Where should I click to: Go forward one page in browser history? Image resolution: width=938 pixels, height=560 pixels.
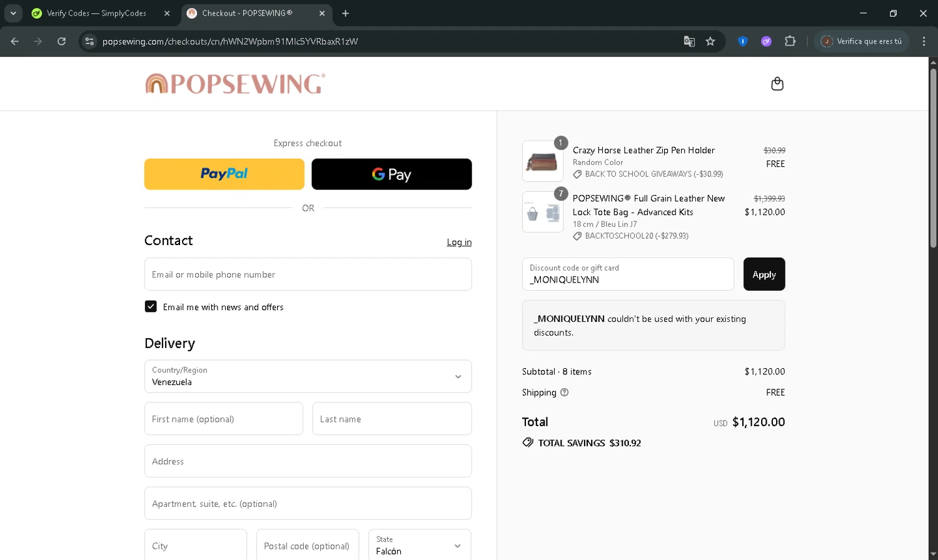coord(38,41)
